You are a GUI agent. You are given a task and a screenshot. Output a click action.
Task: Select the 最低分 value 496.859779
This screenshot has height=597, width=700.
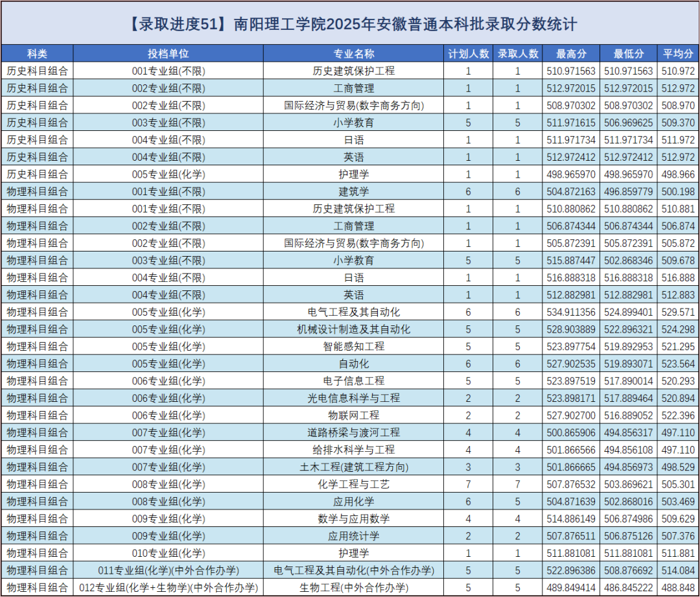pos(629,192)
